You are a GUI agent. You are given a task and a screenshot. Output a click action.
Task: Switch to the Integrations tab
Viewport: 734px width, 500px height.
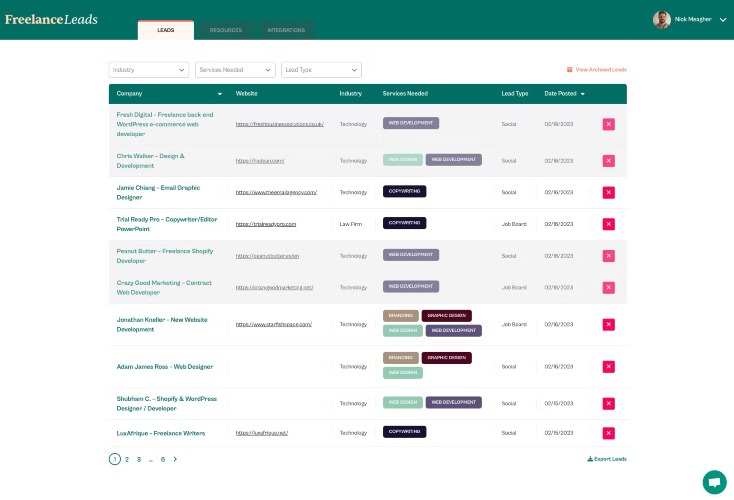[x=286, y=30]
